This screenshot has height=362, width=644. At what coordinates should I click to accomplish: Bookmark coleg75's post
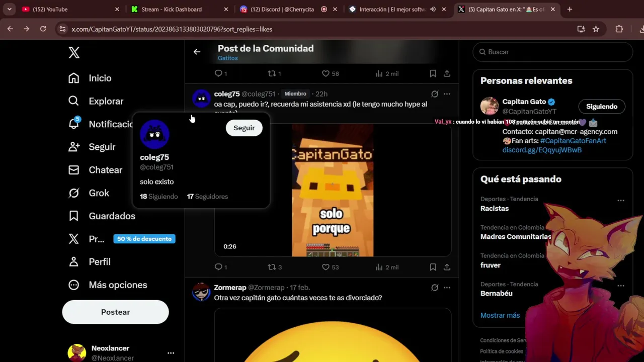click(433, 267)
